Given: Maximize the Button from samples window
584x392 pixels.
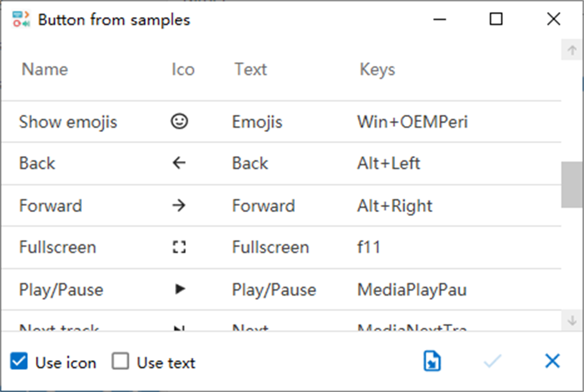Looking at the screenshot, I should tap(496, 19).
